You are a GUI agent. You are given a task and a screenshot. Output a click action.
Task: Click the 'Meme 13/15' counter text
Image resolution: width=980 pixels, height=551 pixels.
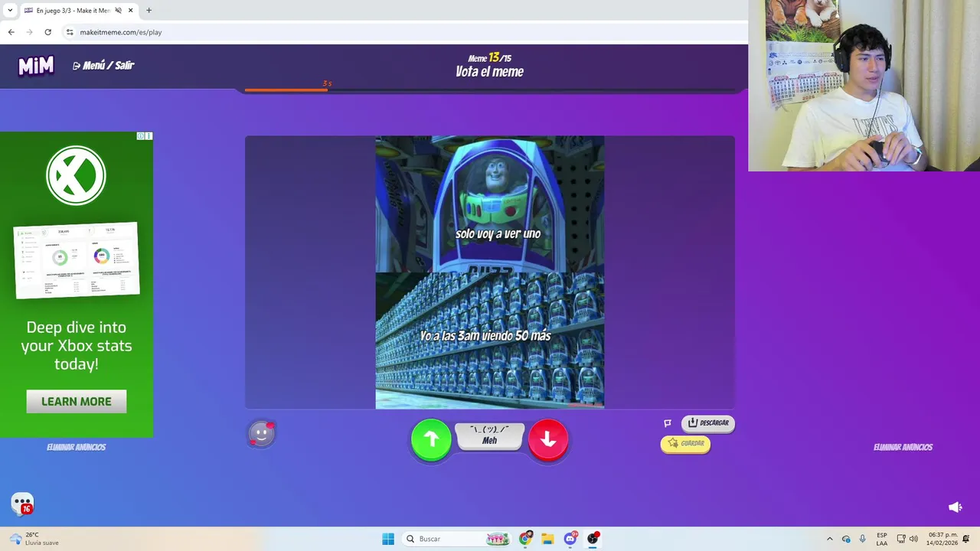[489, 57]
